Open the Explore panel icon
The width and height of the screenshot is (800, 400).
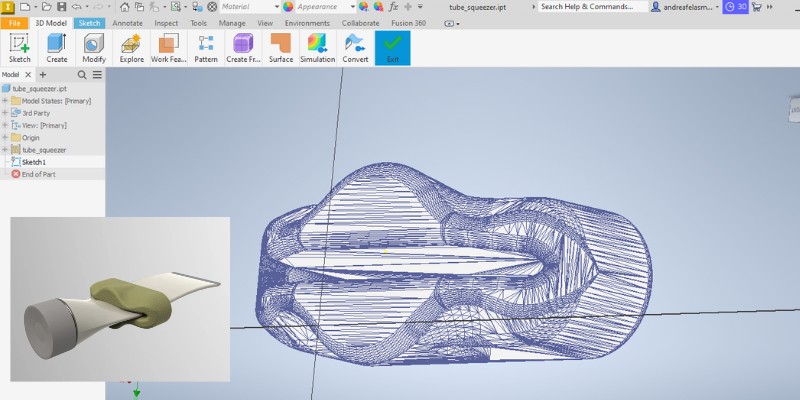tap(131, 43)
